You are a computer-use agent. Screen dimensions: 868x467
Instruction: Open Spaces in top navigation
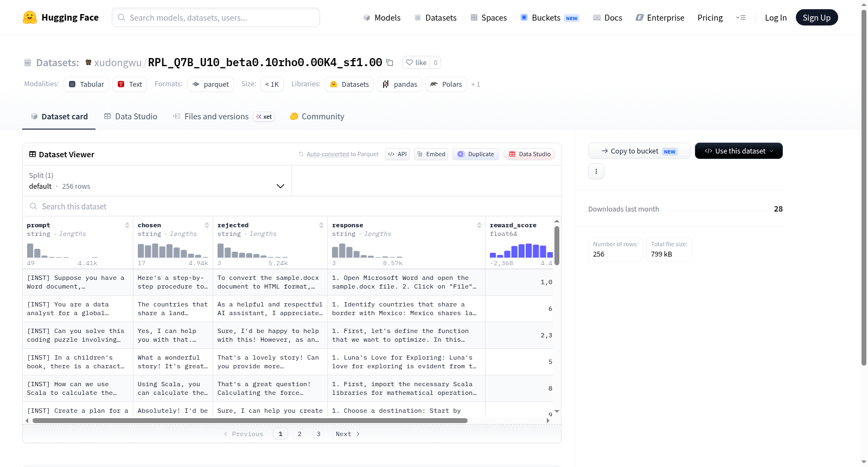489,17
